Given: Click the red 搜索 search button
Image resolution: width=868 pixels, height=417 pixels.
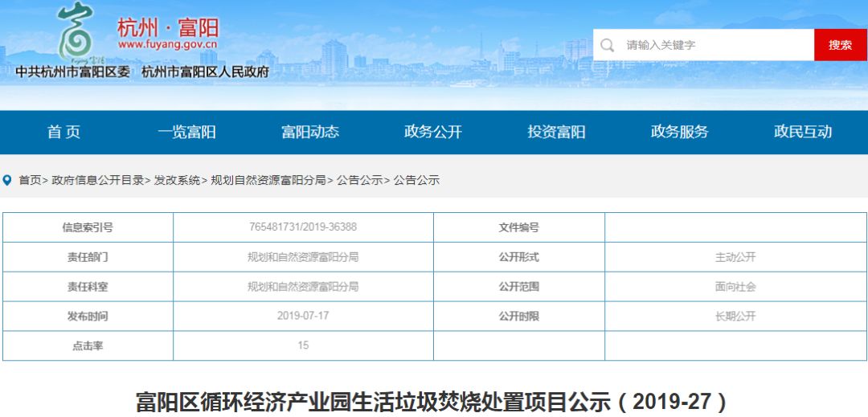Looking at the screenshot, I should click(840, 45).
